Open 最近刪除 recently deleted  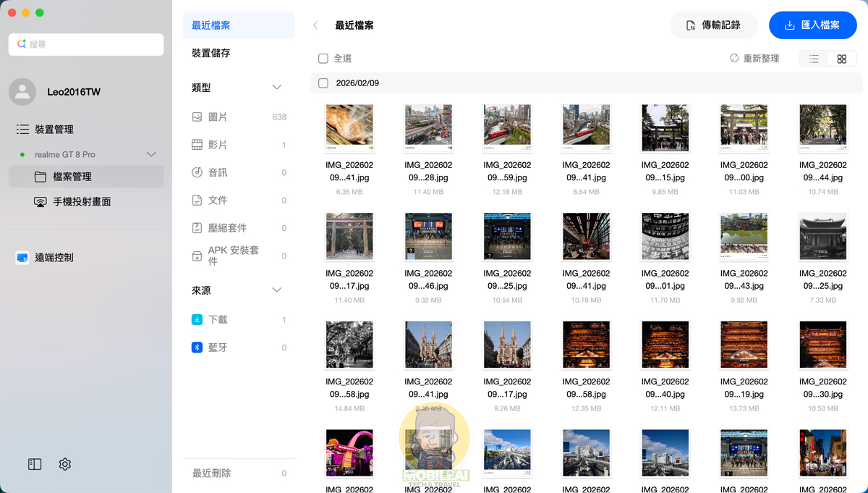click(x=239, y=473)
